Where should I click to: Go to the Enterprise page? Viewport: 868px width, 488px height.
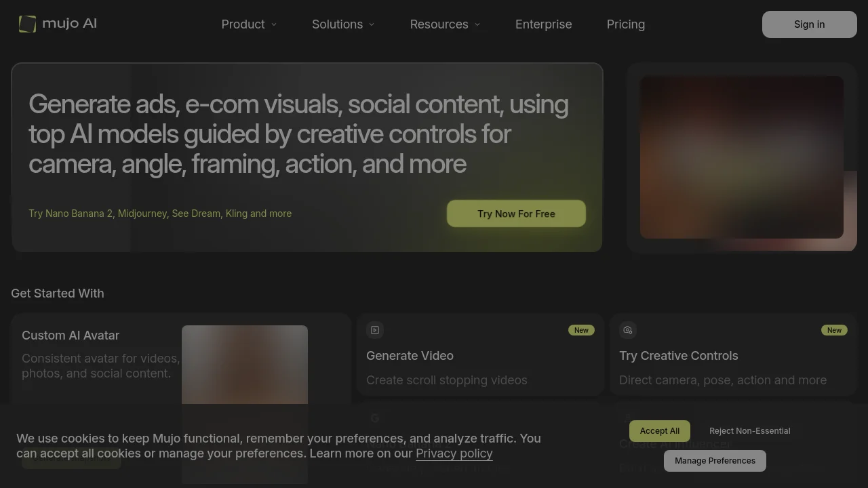[x=544, y=24]
